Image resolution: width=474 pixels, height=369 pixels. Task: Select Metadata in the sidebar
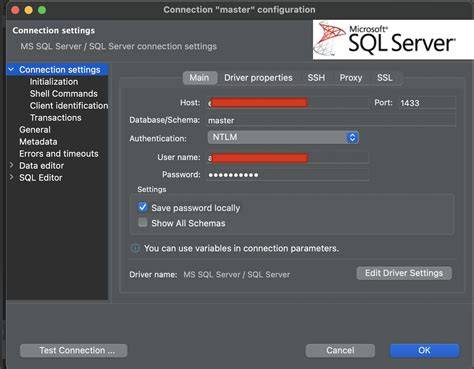tap(38, 142)
